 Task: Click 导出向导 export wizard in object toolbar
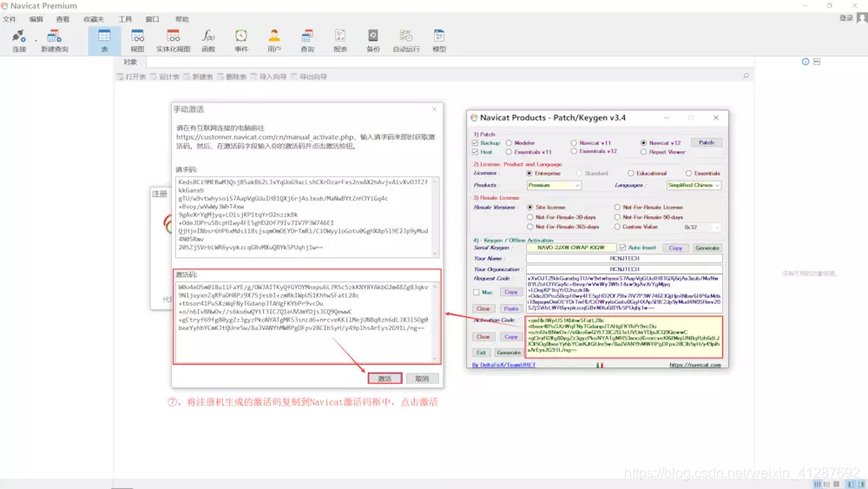click(309, 76)
